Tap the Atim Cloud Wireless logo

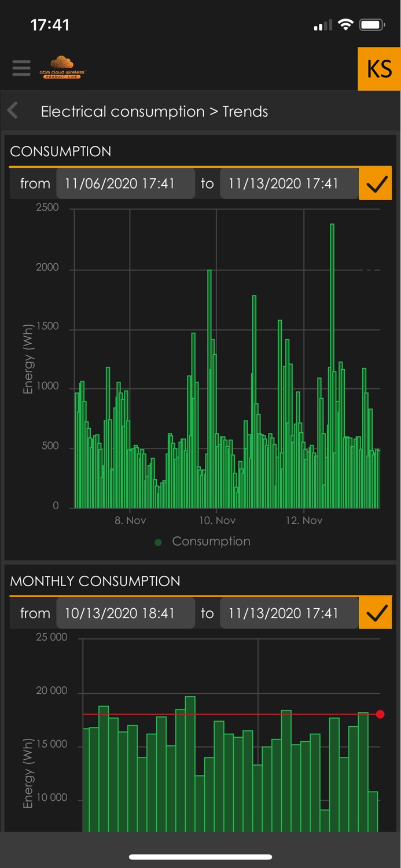pyautogui.click(x=62, y=67)
